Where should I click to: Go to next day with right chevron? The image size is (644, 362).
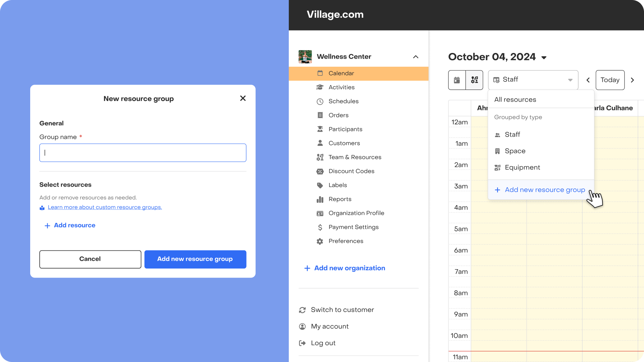click(x=632, y=80)
